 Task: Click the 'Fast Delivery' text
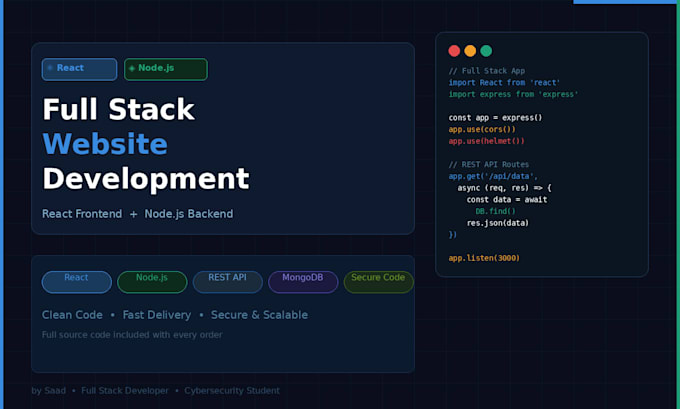coord(157,315)
